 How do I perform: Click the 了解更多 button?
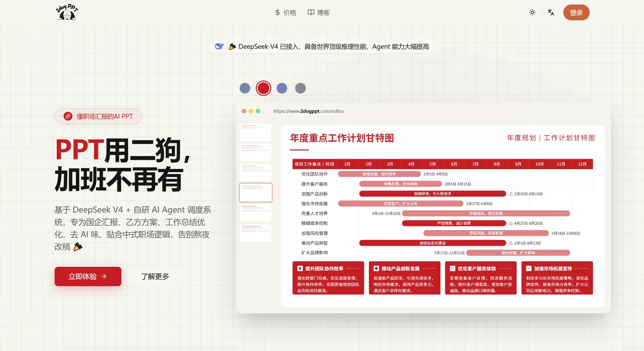[x=155, y=276]
